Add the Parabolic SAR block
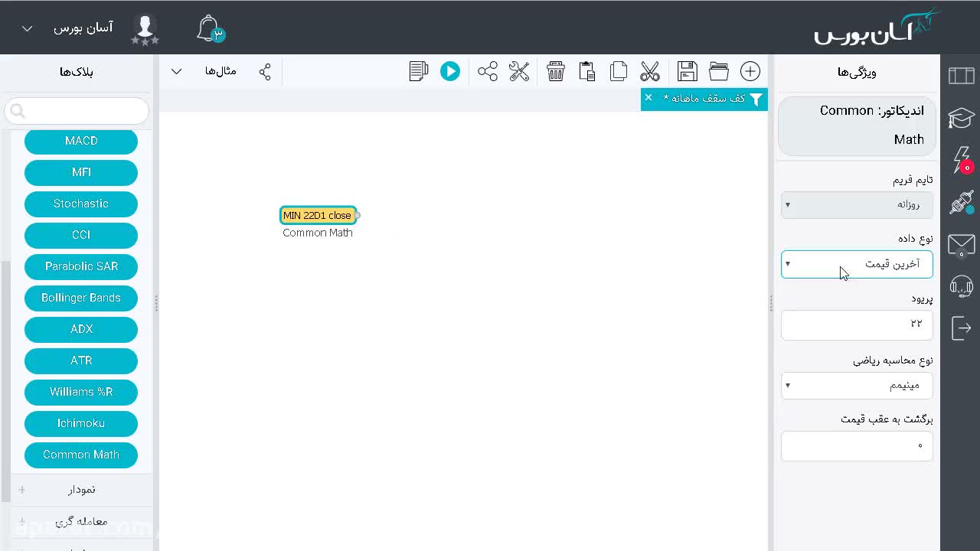 [x=81, y=266]
